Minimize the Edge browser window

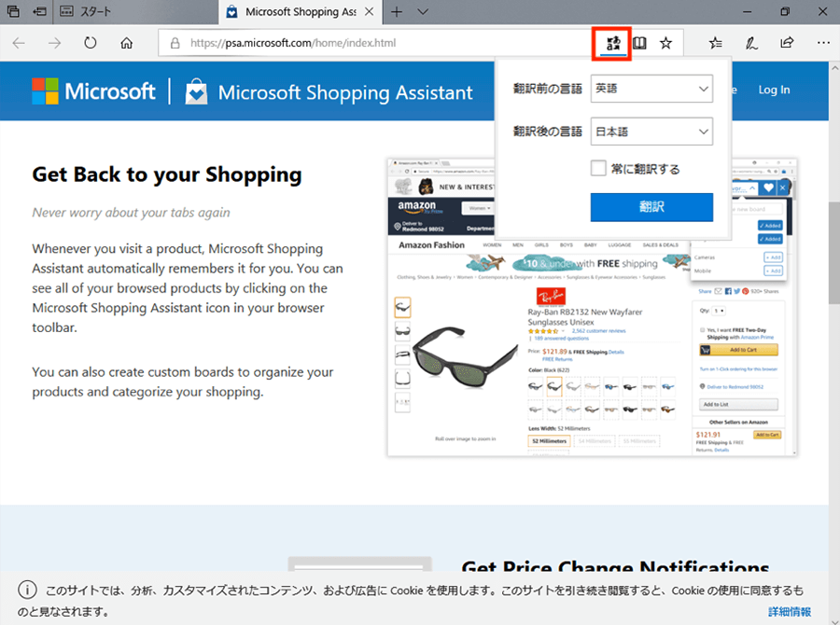[748, 12]
